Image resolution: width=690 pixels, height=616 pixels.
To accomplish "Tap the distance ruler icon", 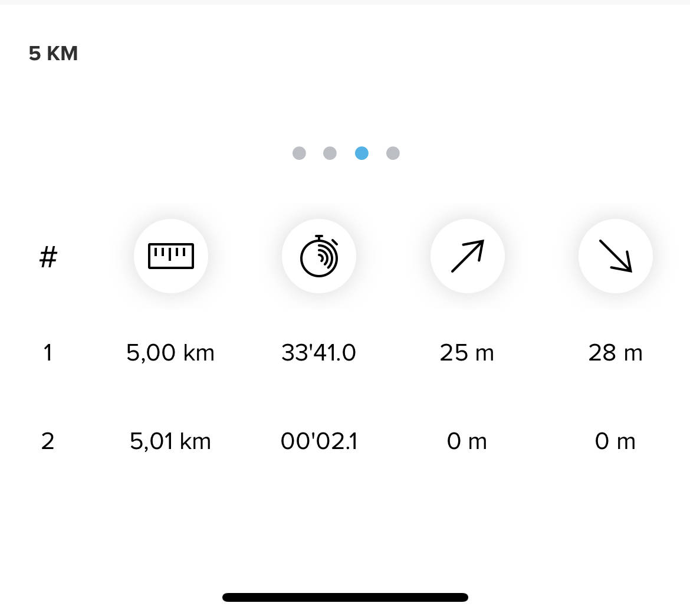I will click(171, 256).
